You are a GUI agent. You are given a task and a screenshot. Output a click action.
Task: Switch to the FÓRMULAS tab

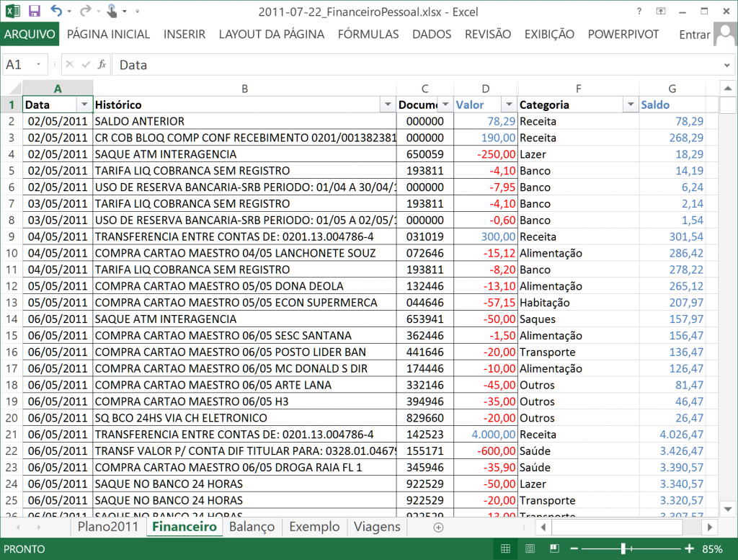coord(368,35)
